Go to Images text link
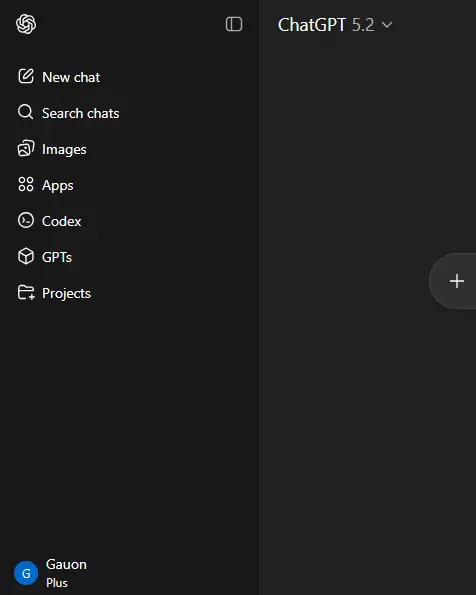This screenshot has height=595, width=476. click(64, 150)
